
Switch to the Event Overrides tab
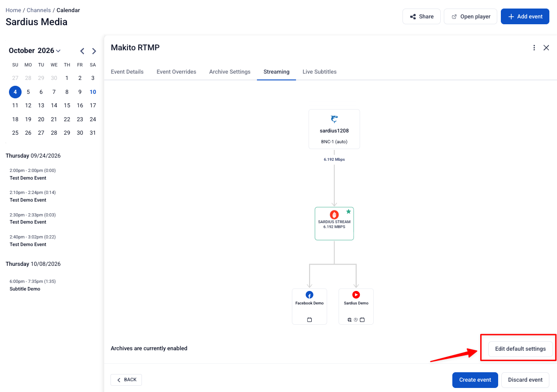tap(177, 72)
